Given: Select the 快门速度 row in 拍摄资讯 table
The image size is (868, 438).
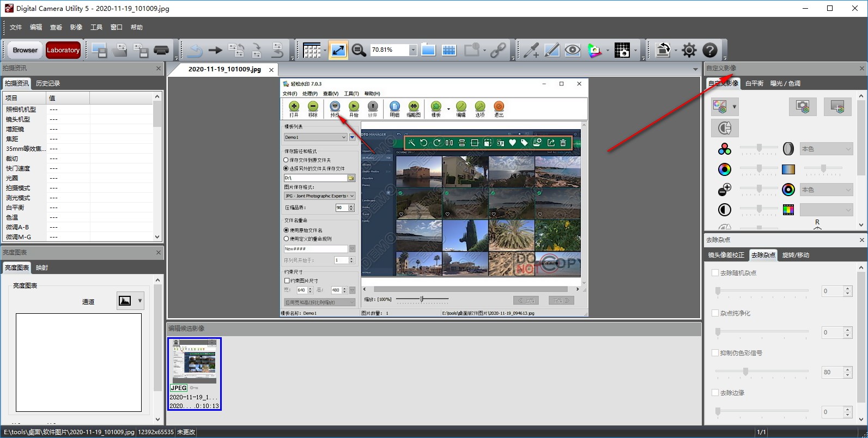Looking at the screenshot, I should [79, 168].
